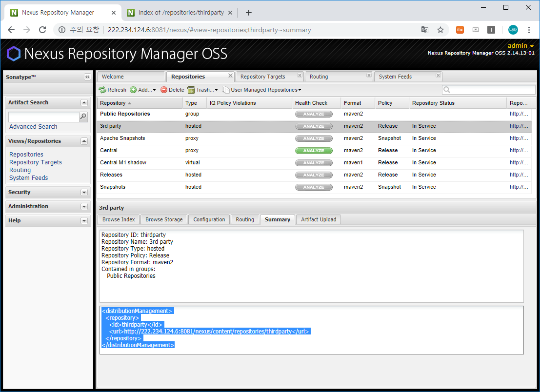
Task: Open Repository Targets link in sidebar
Action: click(x=36, y=162)
